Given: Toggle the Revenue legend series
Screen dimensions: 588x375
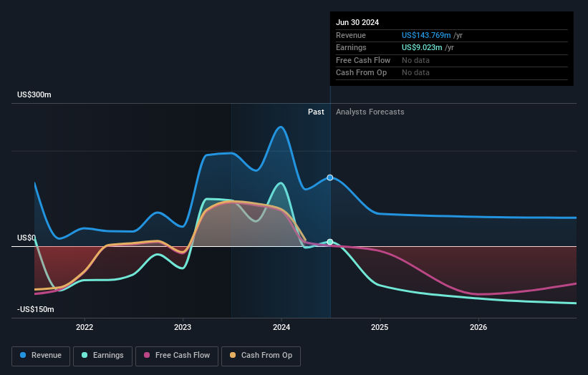Looking at the screenshot, I should [x=41, y=356].
